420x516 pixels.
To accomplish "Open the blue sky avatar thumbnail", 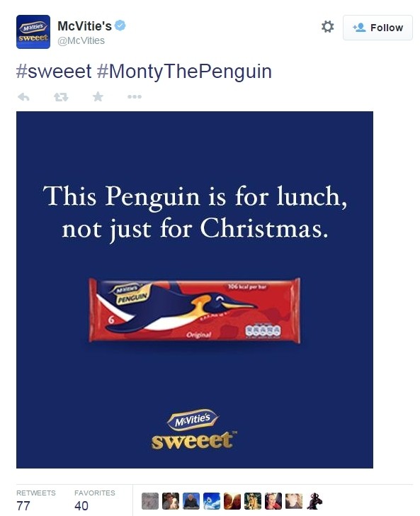I will coord(212,501).
